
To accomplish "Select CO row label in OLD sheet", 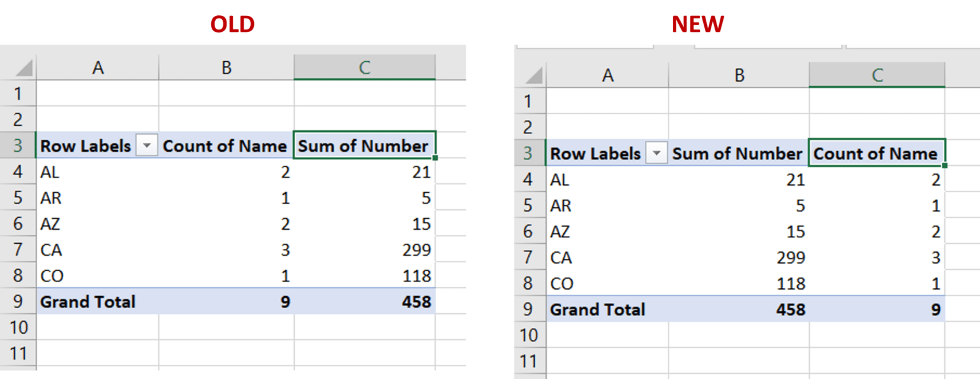I will point(52,276).
